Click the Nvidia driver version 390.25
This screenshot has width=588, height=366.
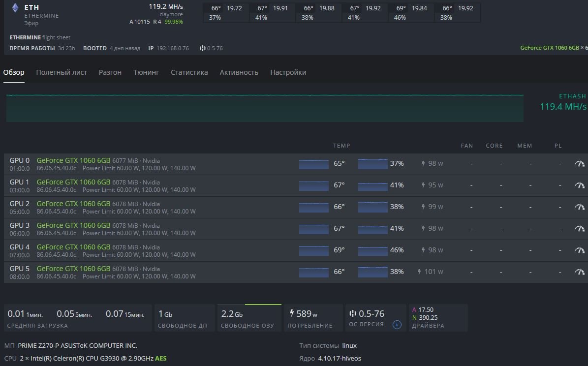point(428,318)
